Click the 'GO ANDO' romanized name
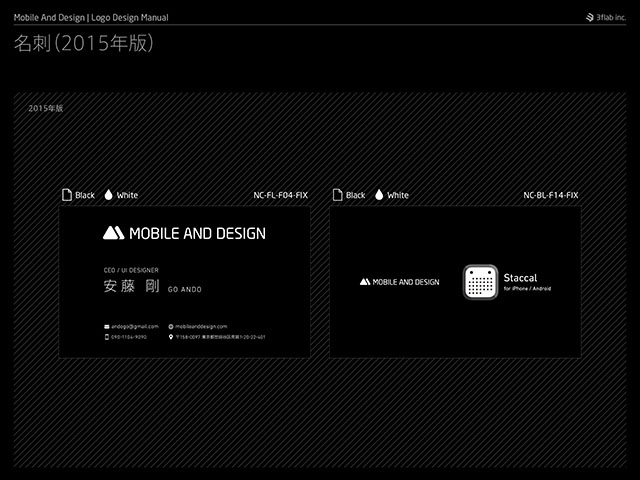The width and height of the screenshot is (640, 480). [x=184, y=289]
